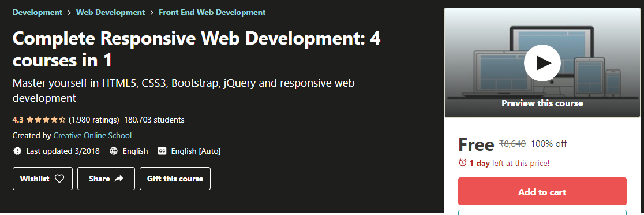644x215 pixels.
Task: Click the course title heading
Action: point(196,49)
